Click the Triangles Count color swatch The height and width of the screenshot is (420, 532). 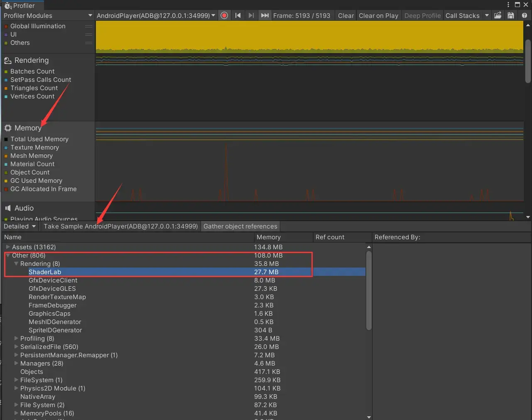[x=6, y=88]
